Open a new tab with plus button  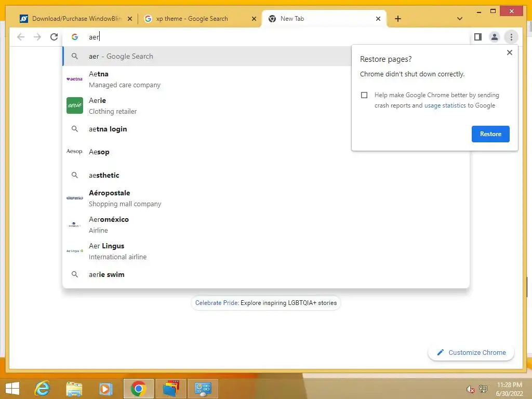pyautogui.click(x=398, y=19)
